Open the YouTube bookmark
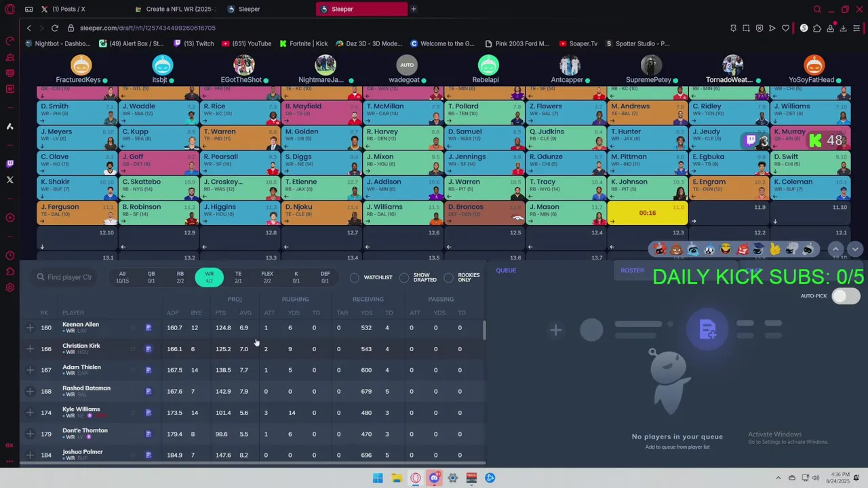The height and width of the screenshot is (488, 868). point(247,43)
